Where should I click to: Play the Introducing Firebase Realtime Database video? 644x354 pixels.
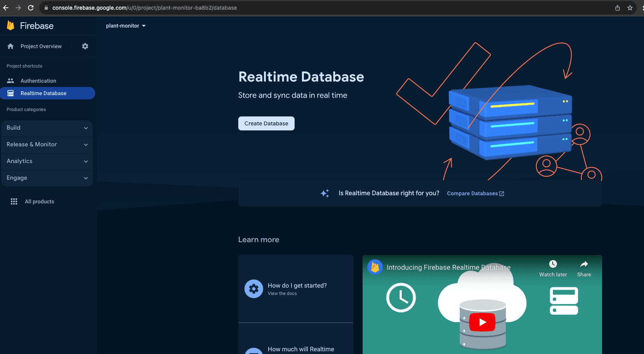482,322
